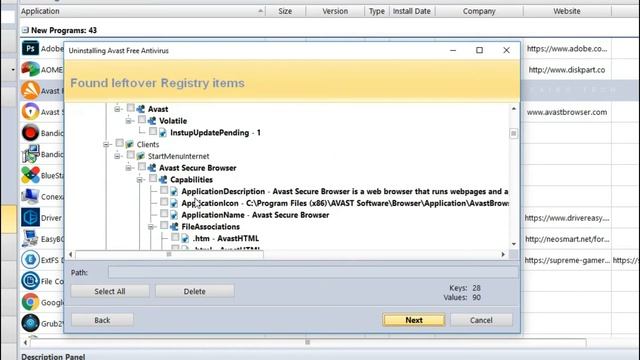The height and width of the screenshot is (360, 640).
Task: Click the second Bandicam computer icon
Action: click(x=30, y=154)
